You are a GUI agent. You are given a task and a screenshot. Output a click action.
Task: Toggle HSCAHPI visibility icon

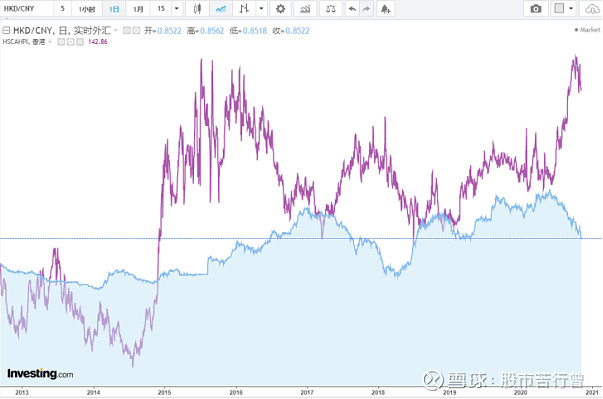[x=61, y=42]
